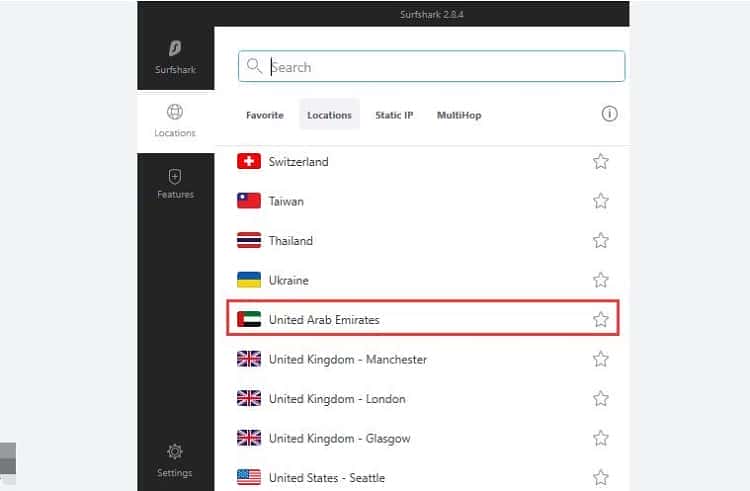Screen dimensions: 750x491
Task: Click the UK Glasgow flag icon
Action: pyautogui.click(x=249, y=438)
